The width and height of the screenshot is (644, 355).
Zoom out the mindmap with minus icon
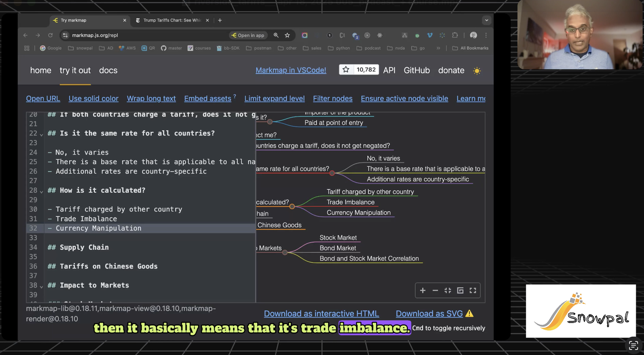tap(435, 290)
